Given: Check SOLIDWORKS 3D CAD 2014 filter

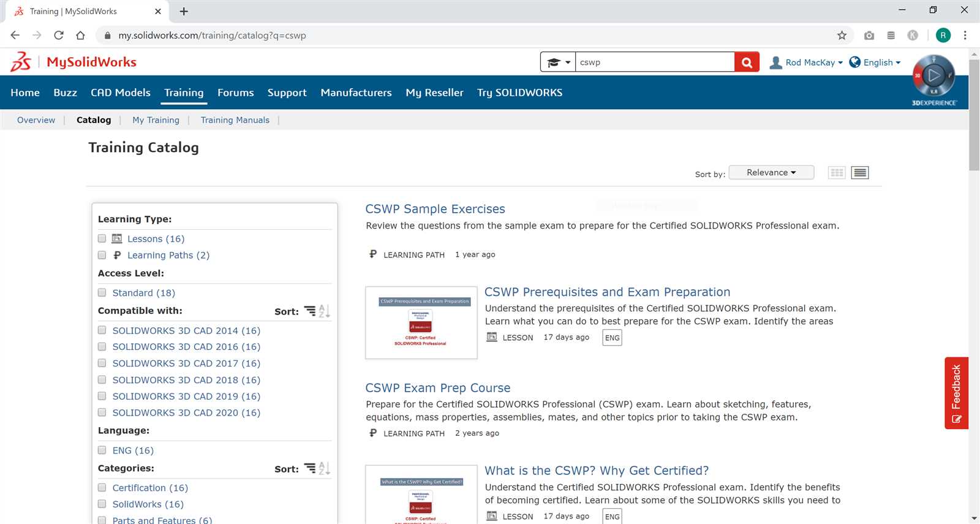Looking at the screenshot, I should (x=102, y=330).
